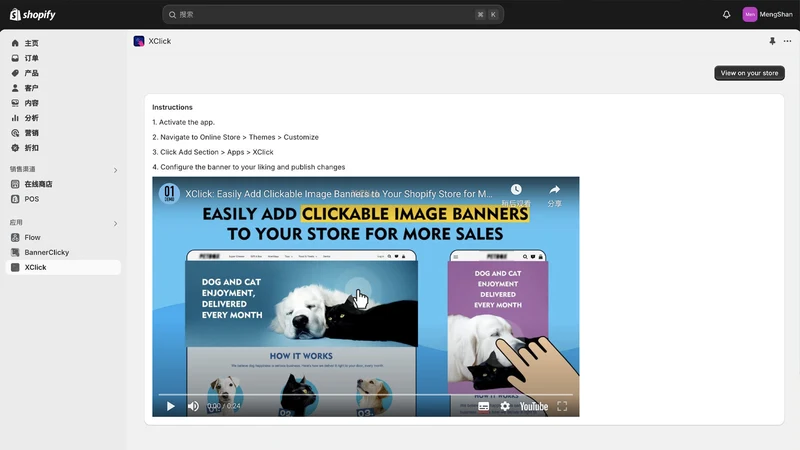Mute the video volume
This screenshot has height=450, width=800.
[x=193, y=406]
